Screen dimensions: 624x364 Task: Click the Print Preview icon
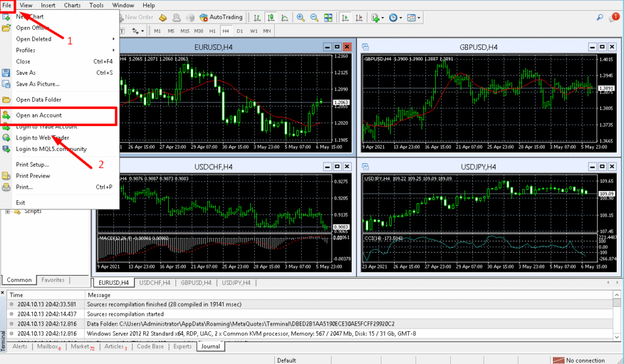click(6, 176)
